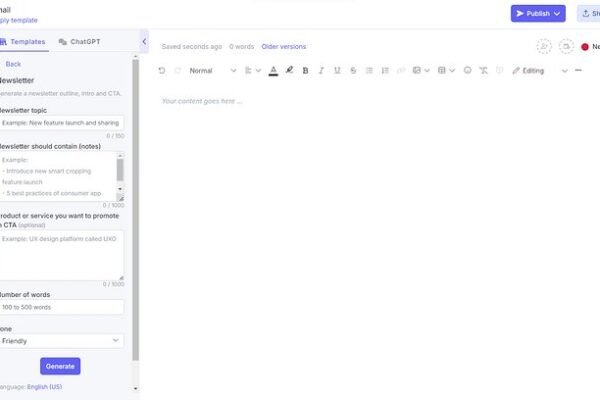The image size is (600, 400).
Task: Choose text color with the underlined A icon
Action: coord(273,70)
